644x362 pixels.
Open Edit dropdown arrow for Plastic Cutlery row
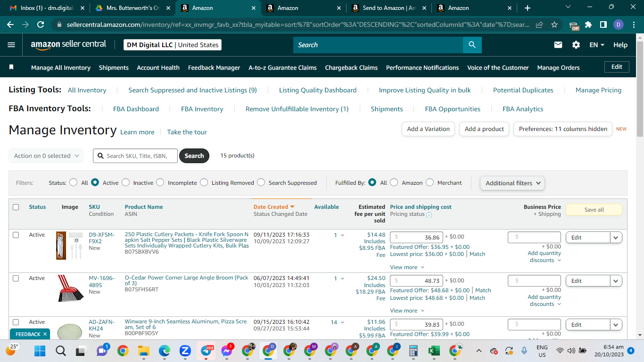click(616, 238)
